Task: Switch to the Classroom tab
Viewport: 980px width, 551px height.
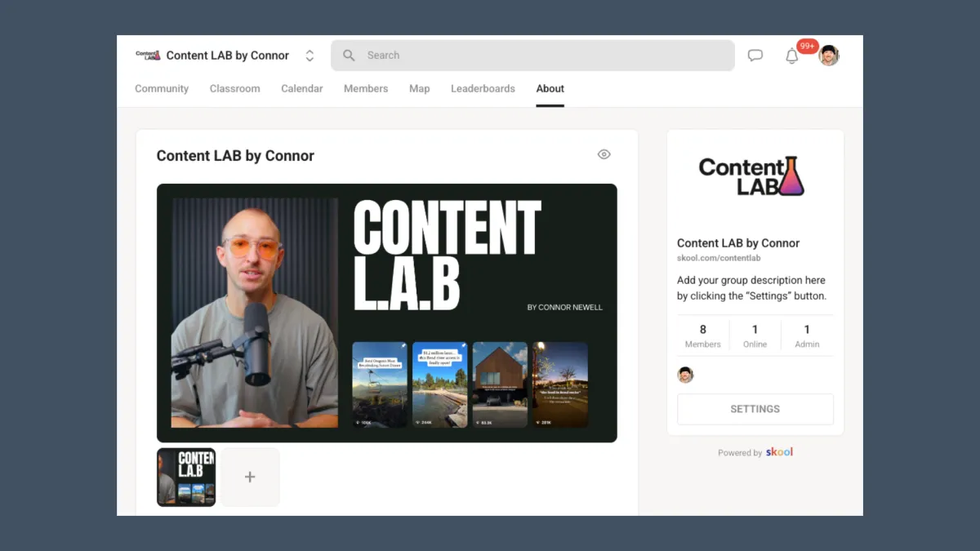Action: coord(234,88)
